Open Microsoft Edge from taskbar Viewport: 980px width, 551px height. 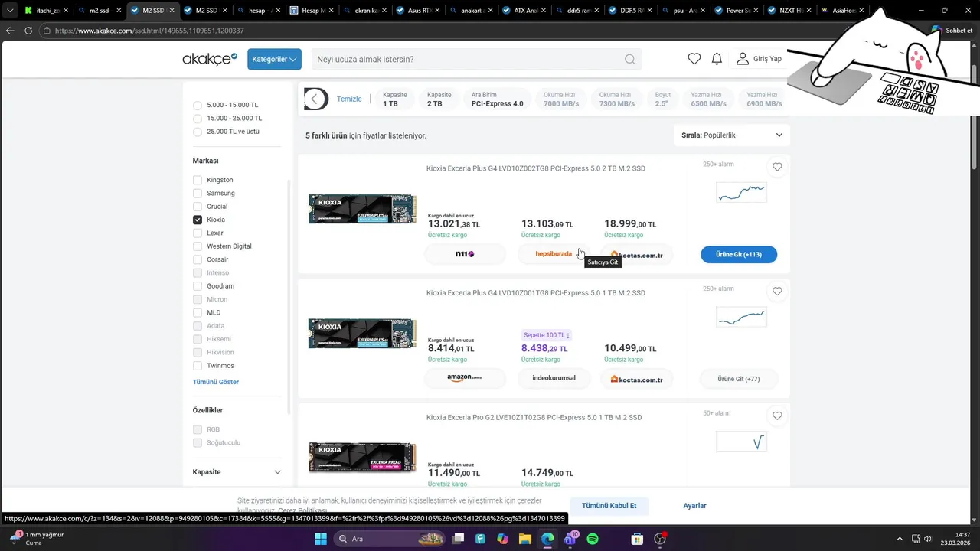point(547,539)
